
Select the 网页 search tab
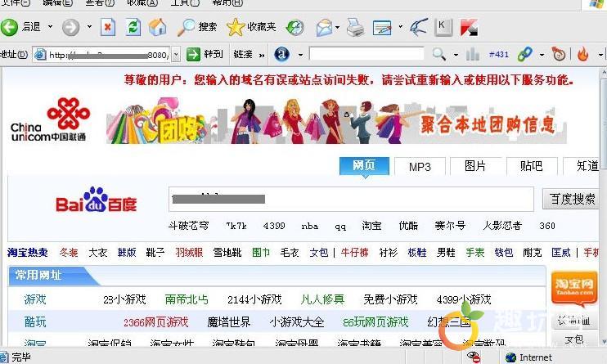(364, 166)
